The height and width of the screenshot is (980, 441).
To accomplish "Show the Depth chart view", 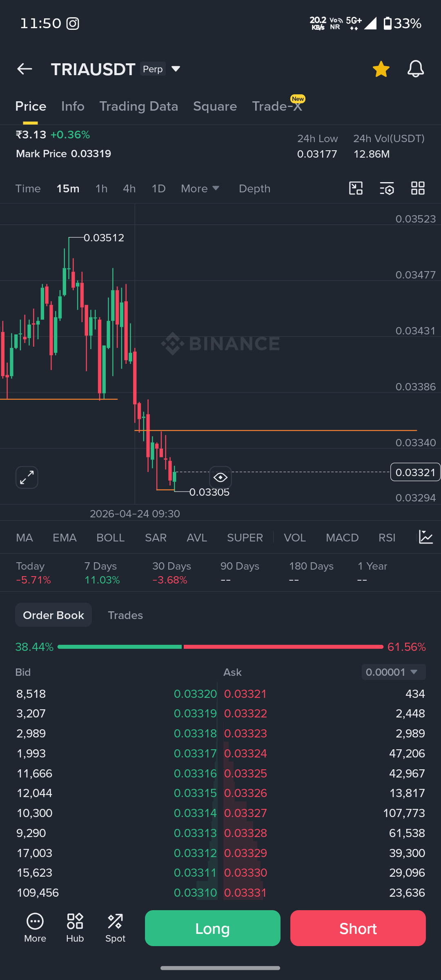I will 254,189.
